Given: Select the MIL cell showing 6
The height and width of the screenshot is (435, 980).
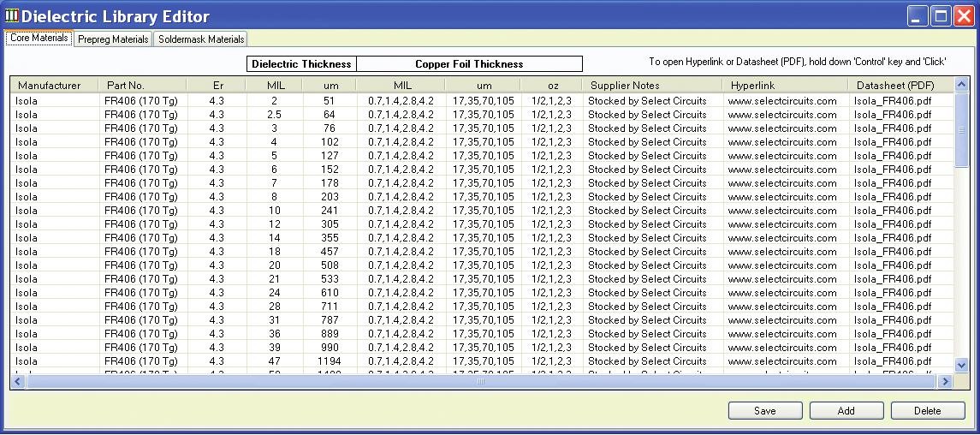Looking at the screenshot, I should (x=275, y=170).
